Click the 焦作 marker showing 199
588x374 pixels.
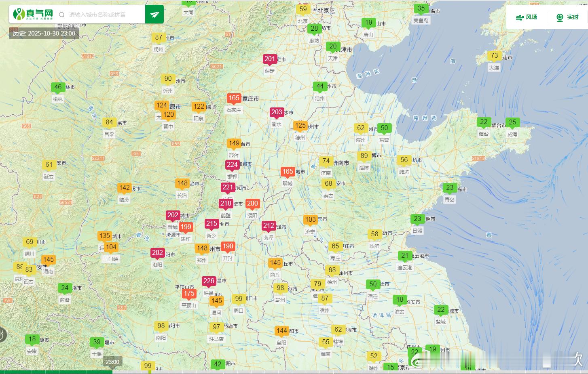(x=186, y=227)
